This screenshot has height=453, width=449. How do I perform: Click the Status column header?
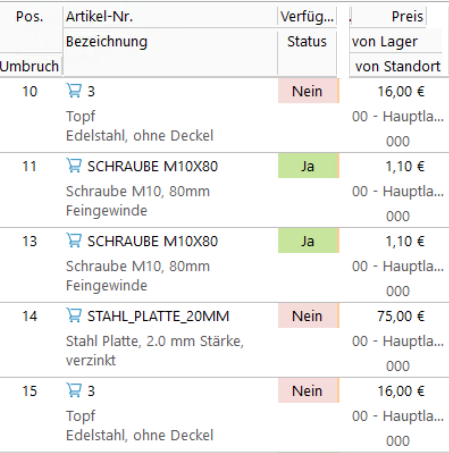click(307, 42)
